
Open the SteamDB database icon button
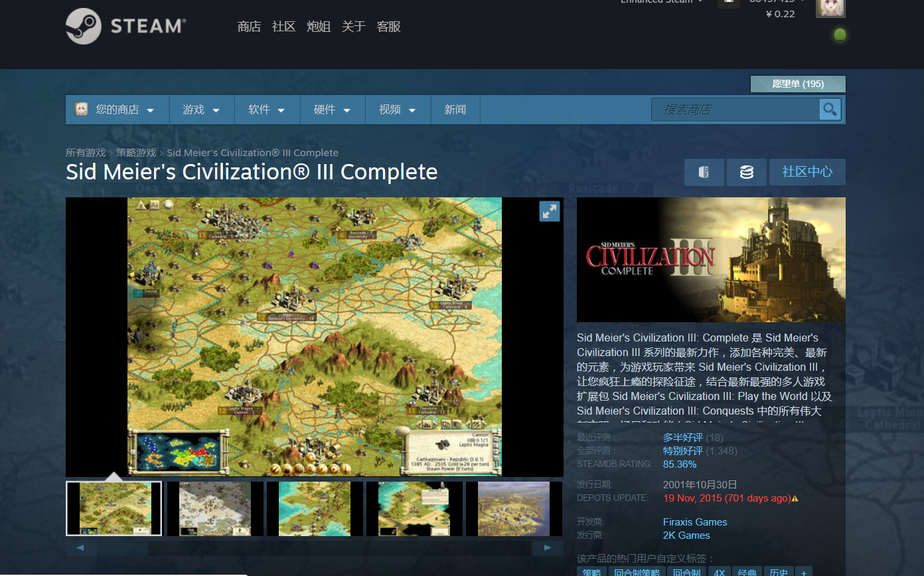tap(747, 172)
